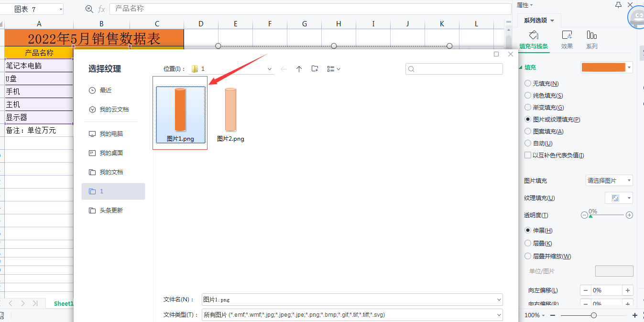This screenshot has height=322, width=644.
Task: Decrease transparency with minus circle
Action: pos(584,215)
